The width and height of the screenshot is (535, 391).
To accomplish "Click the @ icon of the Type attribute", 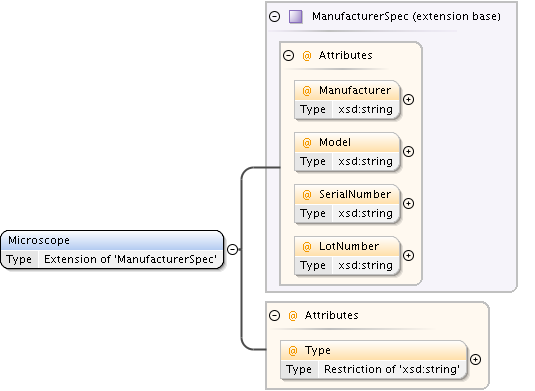I will (x=293, y=351).
